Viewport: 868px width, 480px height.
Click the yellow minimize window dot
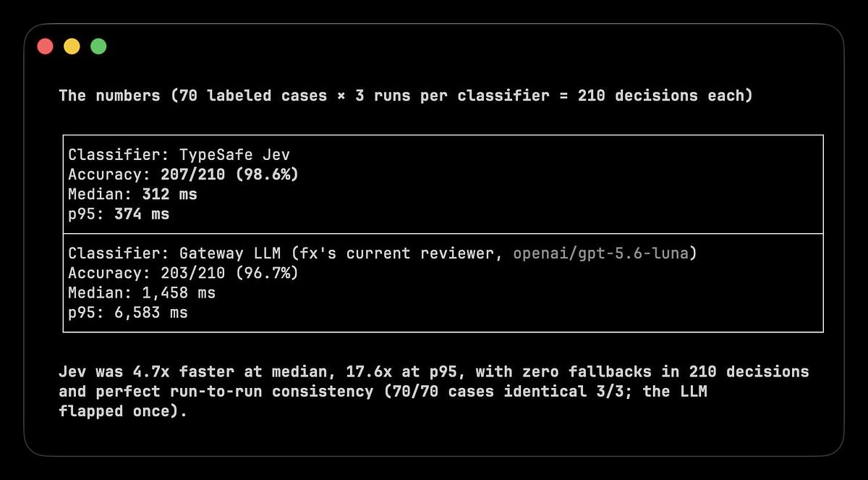(72, 46)
